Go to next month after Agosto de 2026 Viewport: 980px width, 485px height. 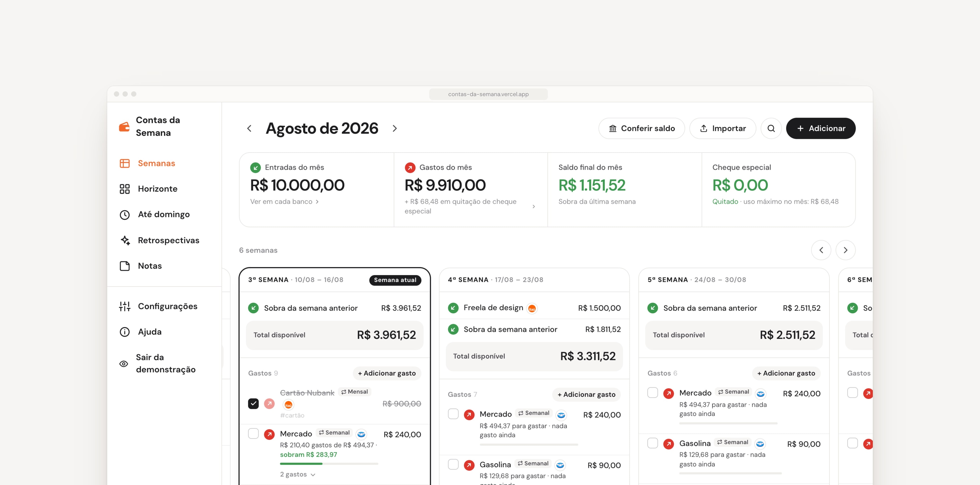[x=395, y=129]
